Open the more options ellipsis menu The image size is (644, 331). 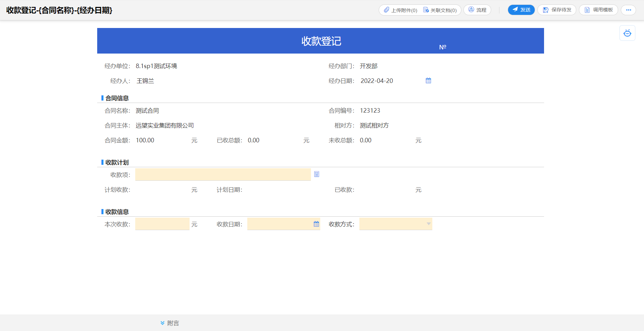(628, 10)
